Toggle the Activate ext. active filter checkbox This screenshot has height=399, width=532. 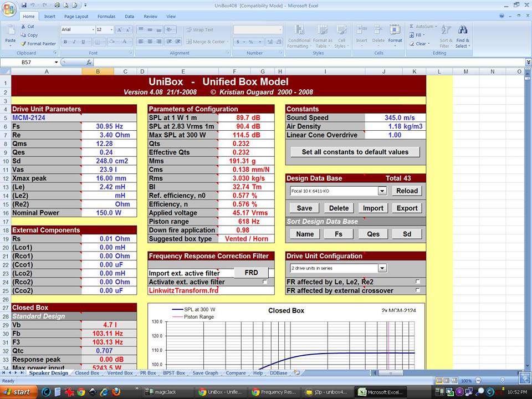pos(265,282)
